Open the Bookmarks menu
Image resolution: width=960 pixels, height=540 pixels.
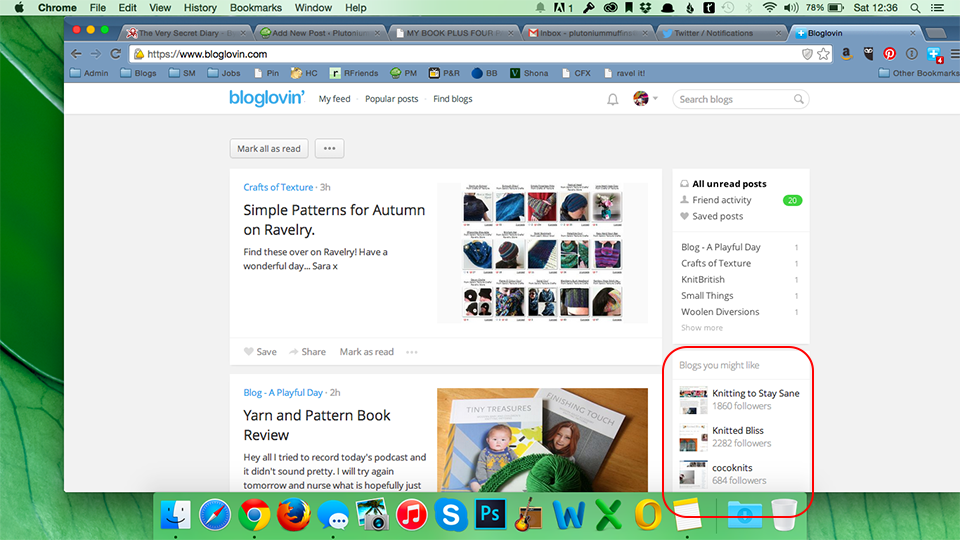point(256,8)
